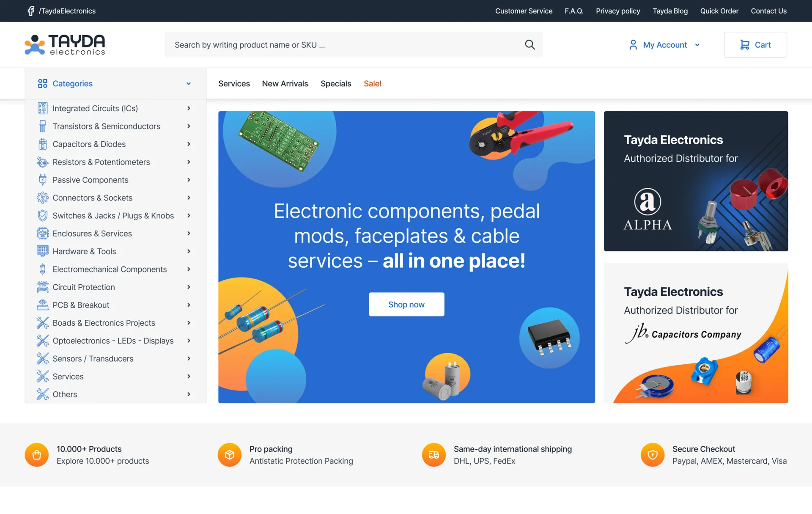Screen dimensions: 812x514
Task: Click the shopping cart icon
Action: coord(745,45)
